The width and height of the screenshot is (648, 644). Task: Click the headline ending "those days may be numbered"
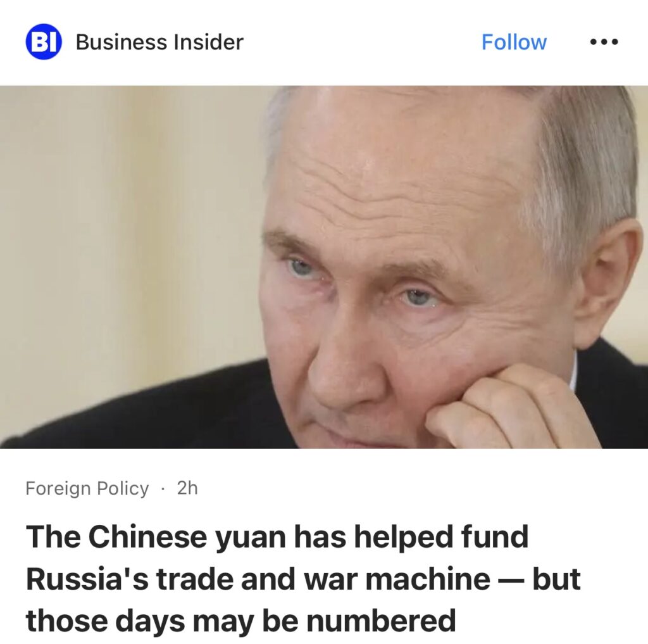click(240, 621)
